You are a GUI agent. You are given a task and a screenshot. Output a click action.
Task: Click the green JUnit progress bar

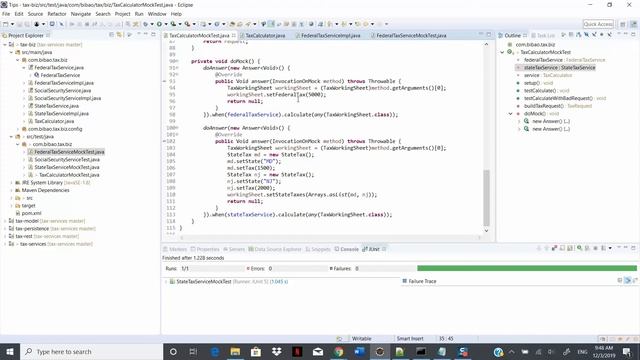[x=527, y=268]
